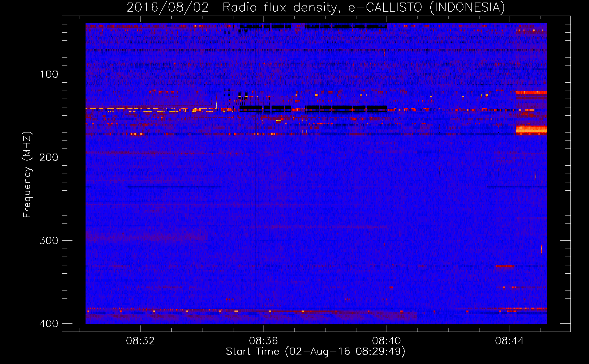Click the 100 frequency tick label
This screenshot has height=364, width=589.
[49, 74]
